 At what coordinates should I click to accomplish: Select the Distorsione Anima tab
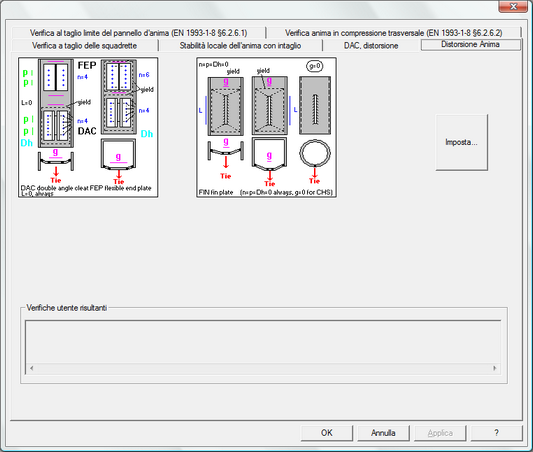(x=470, y=45)
